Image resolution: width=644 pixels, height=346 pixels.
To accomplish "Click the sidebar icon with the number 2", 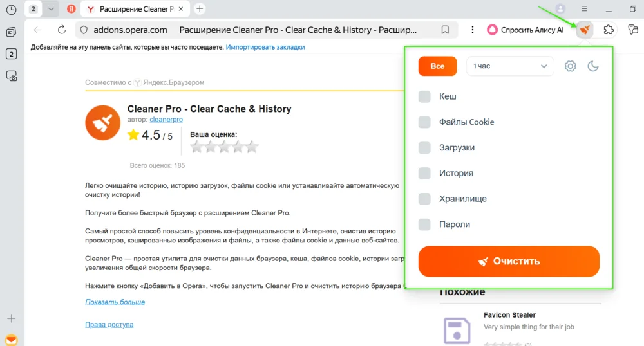I will [x=11, y=54].
